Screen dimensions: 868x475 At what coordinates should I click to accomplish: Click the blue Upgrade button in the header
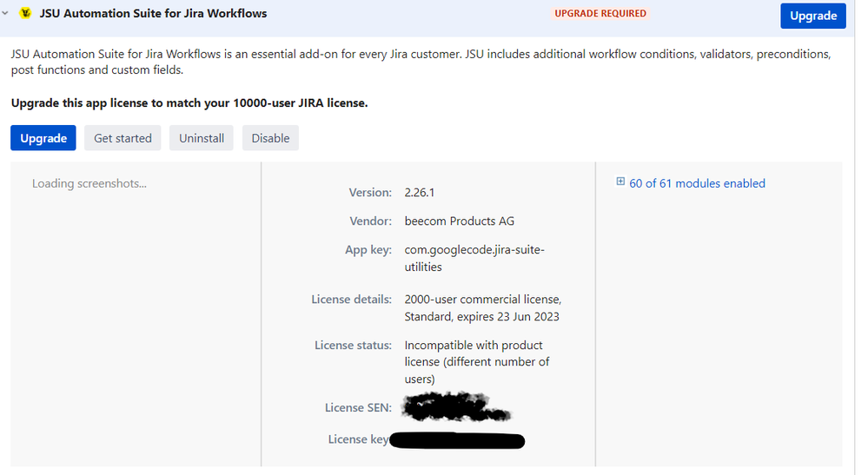812,16
